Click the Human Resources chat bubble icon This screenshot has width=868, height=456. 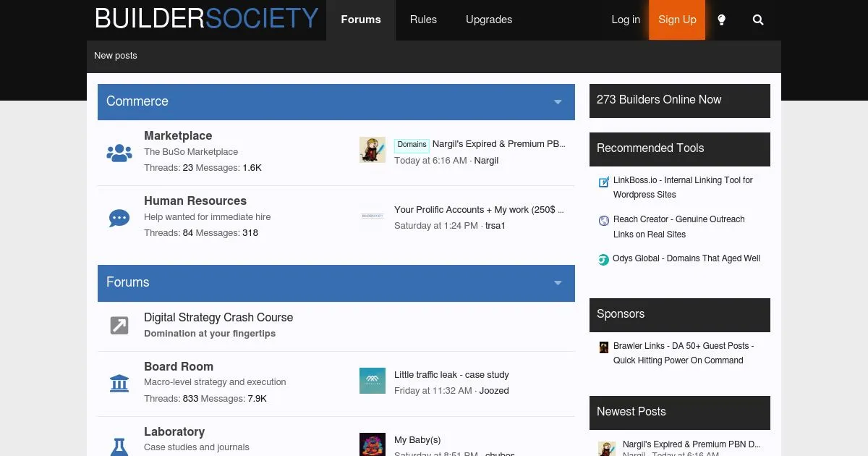[x=119, y=218]
